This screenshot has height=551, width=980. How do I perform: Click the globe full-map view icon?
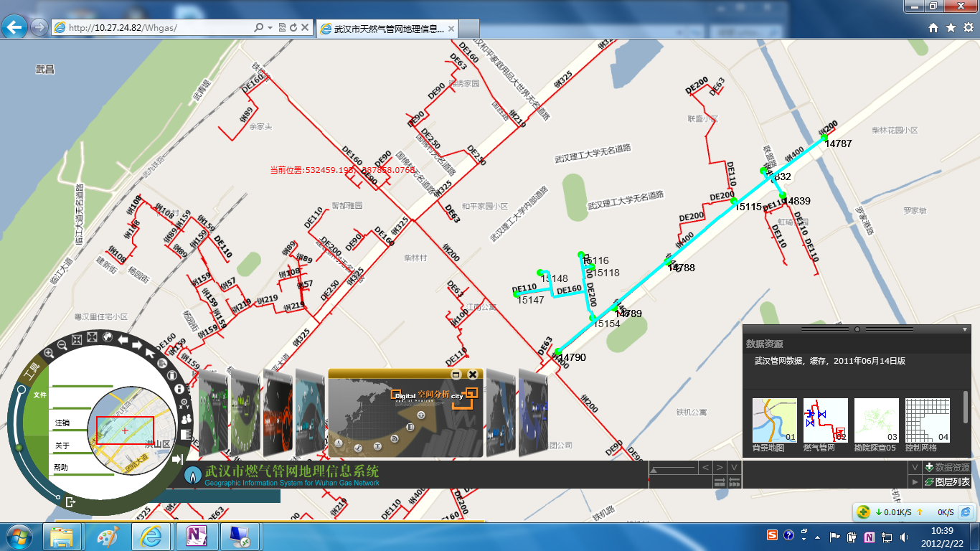[x=108, y=336]
